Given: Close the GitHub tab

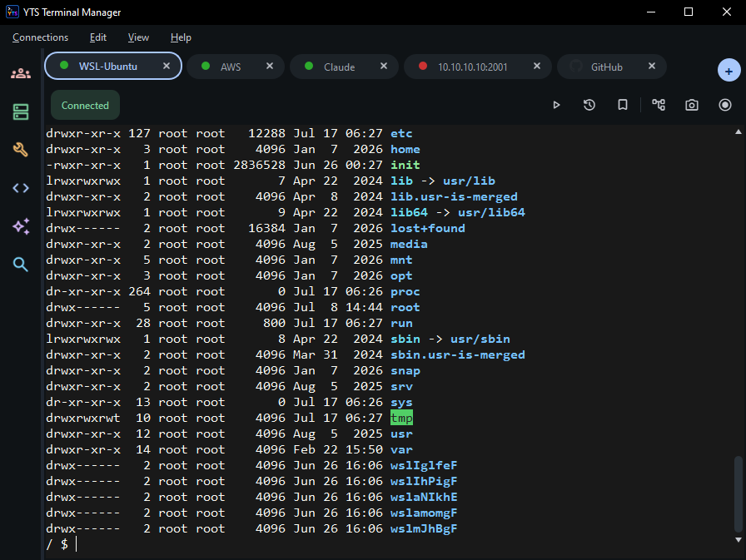Looking at the screenshot, I should [652, 66].
